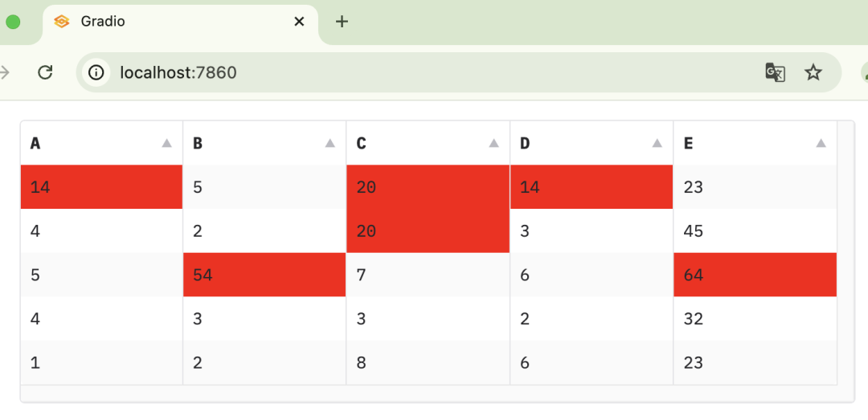The width and height of the screenshot is (868, 420).
Task: Click the reload page button
Action: coord(45,72)
